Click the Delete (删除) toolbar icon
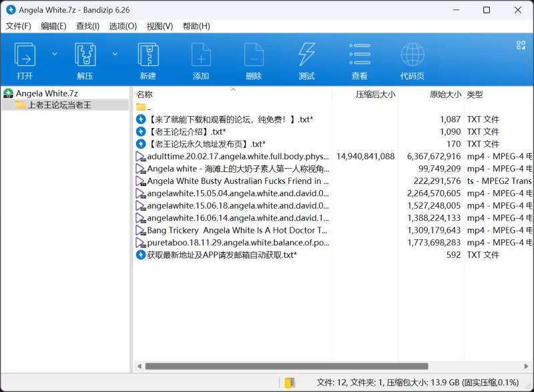The image size is (534, 392). [x=254, y=55]
